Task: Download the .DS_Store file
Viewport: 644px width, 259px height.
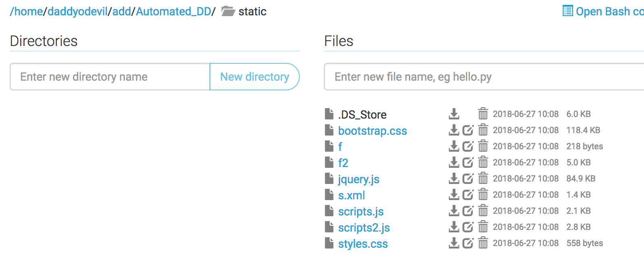Action: [x=454, y=114]
